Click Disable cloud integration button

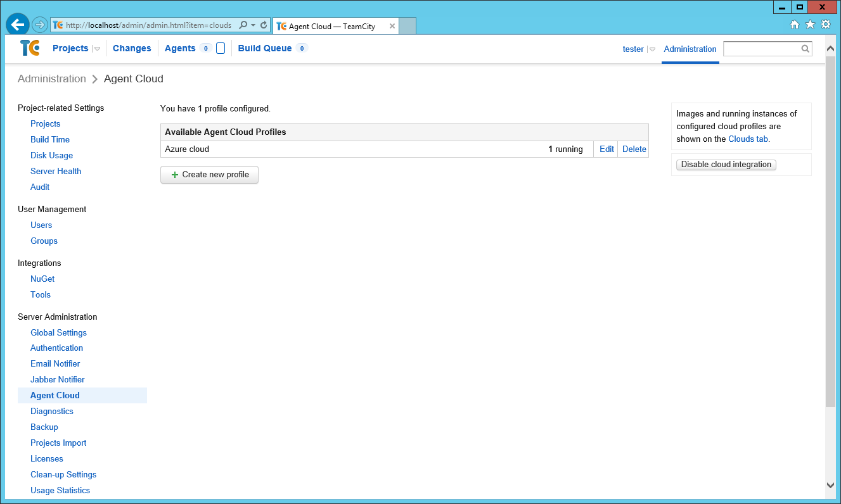point(726,165)
